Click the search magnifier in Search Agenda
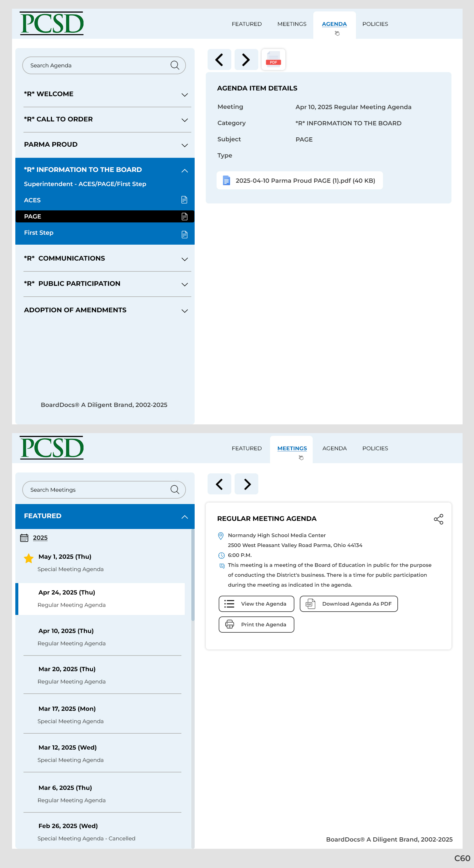 [175, 65]
